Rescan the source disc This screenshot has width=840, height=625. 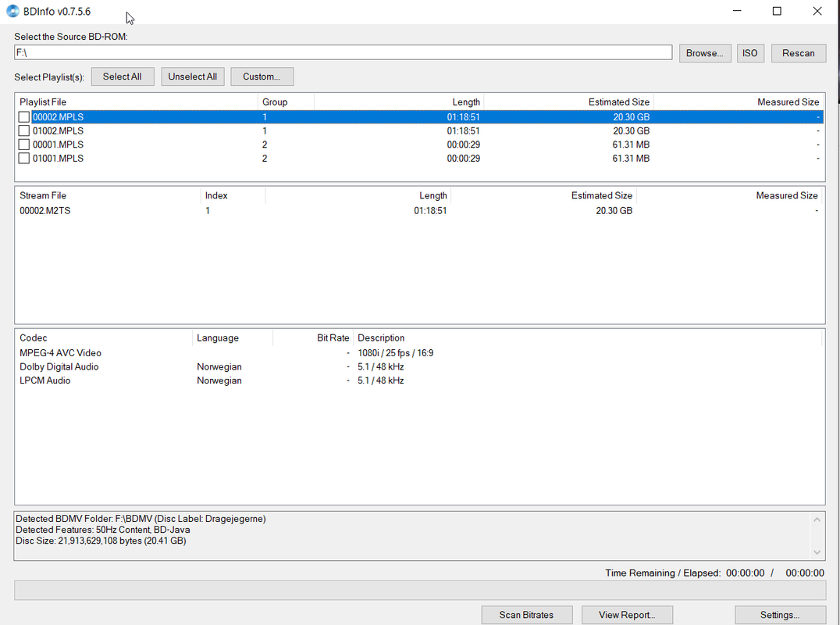[798, 53]
